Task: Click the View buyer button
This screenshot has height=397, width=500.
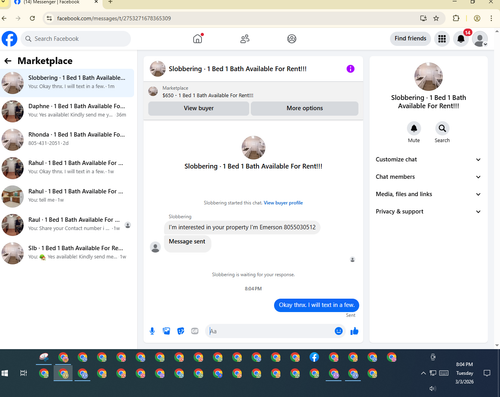Action: click(x=199, y=108)
